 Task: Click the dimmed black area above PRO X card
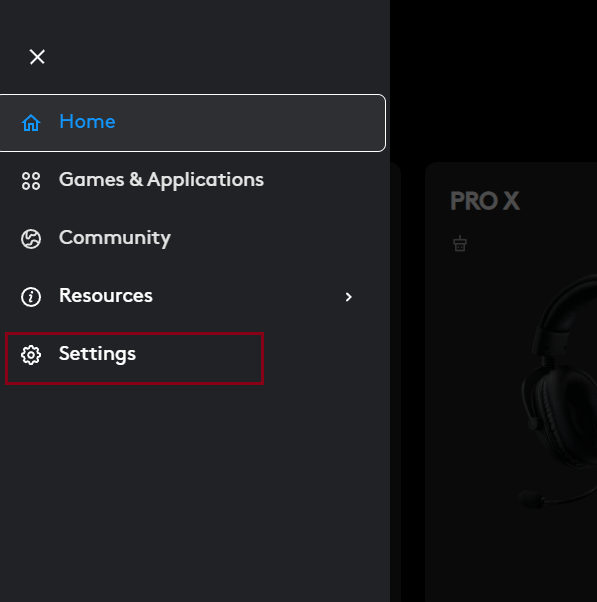coord(493,81)
